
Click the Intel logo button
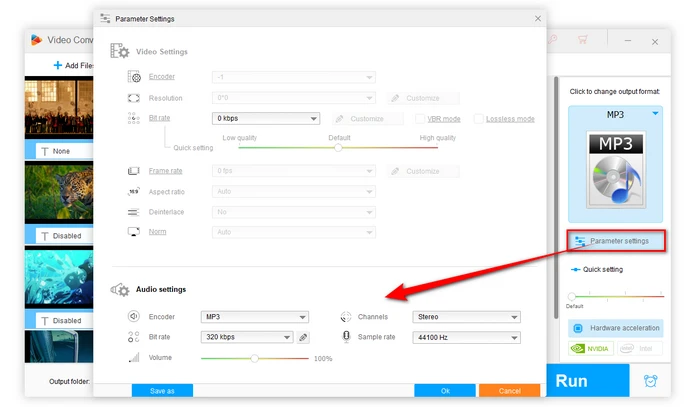(x=640, y=349)
